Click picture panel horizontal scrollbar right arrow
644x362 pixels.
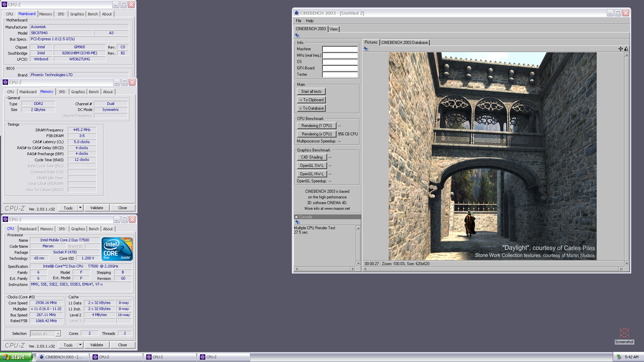pos(621,269)
